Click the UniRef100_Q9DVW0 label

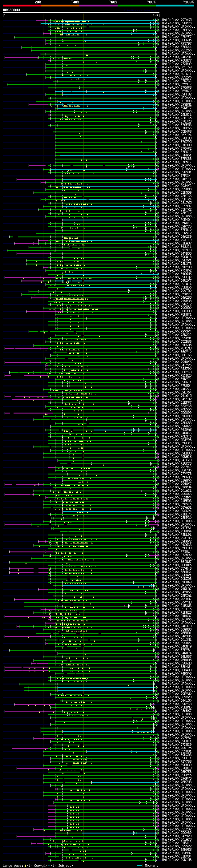(x=177, y=694)
